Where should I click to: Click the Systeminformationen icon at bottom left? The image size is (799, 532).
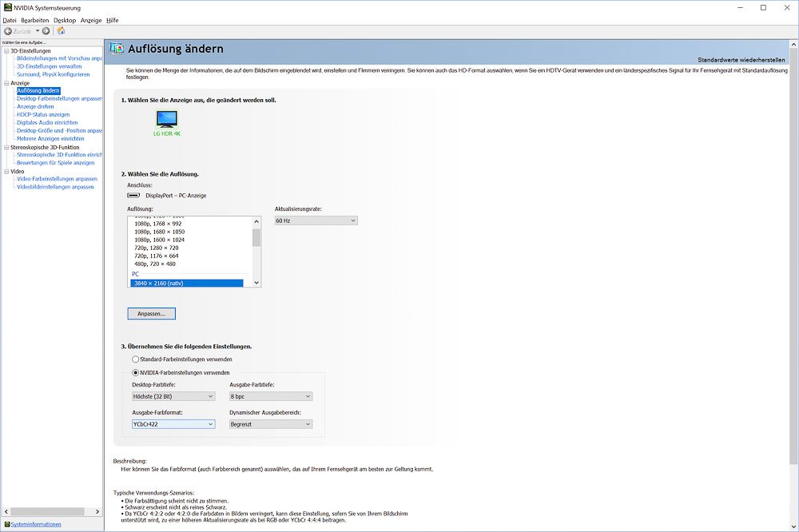[x=7, y=524]
